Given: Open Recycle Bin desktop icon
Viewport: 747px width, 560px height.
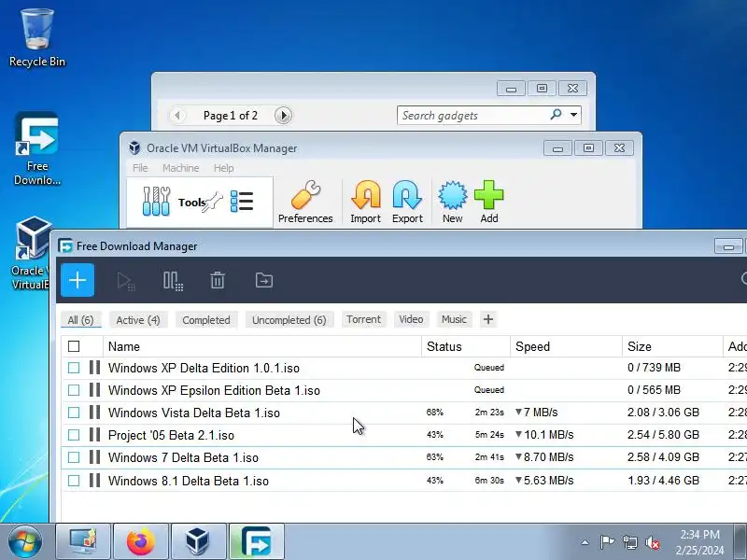Looking at the screenshot, I should (x=37, y=38).
